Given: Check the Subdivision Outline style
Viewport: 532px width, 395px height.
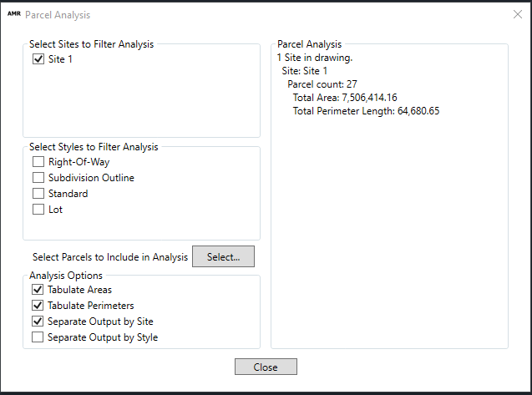Looking at the screenshot, I should coord(38,178).
